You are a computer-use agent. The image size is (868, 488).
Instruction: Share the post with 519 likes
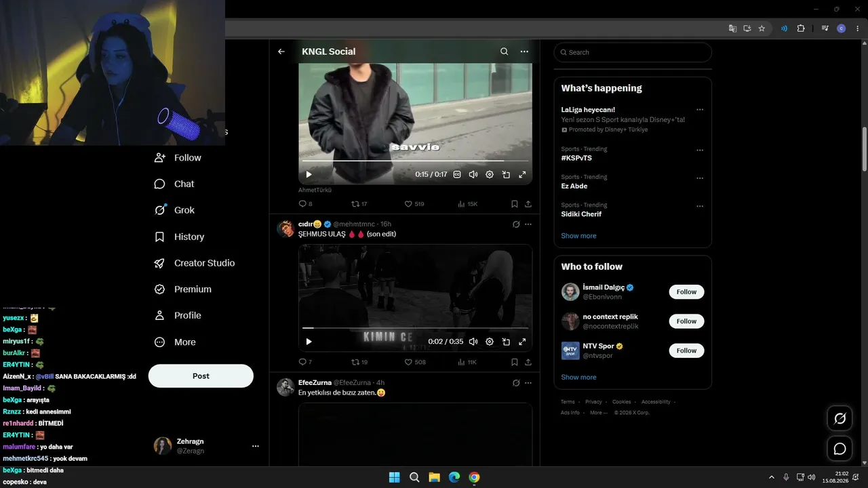click(528, 204)
